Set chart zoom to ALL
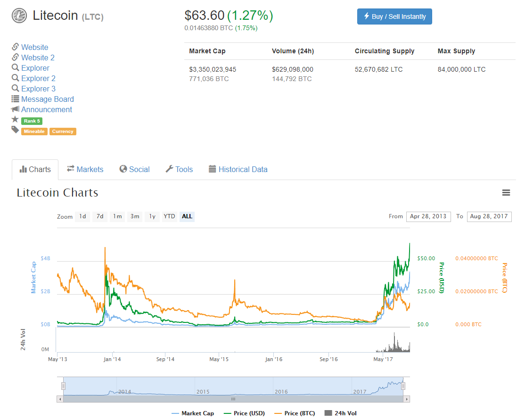Image resolution: width=525 pixels, height=420 pixels. pyautogui.click(x=187, y=216)
